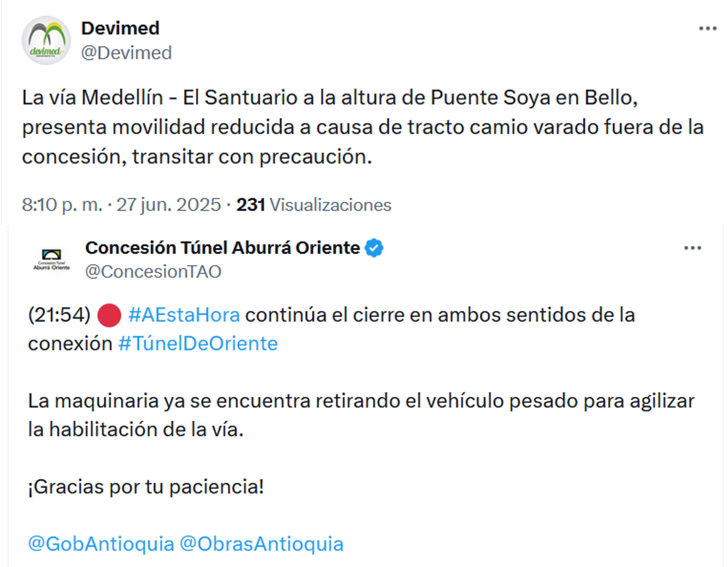
Task: Click the @Devimed handle
Action: pyautogui.click(x=126, y=53)
